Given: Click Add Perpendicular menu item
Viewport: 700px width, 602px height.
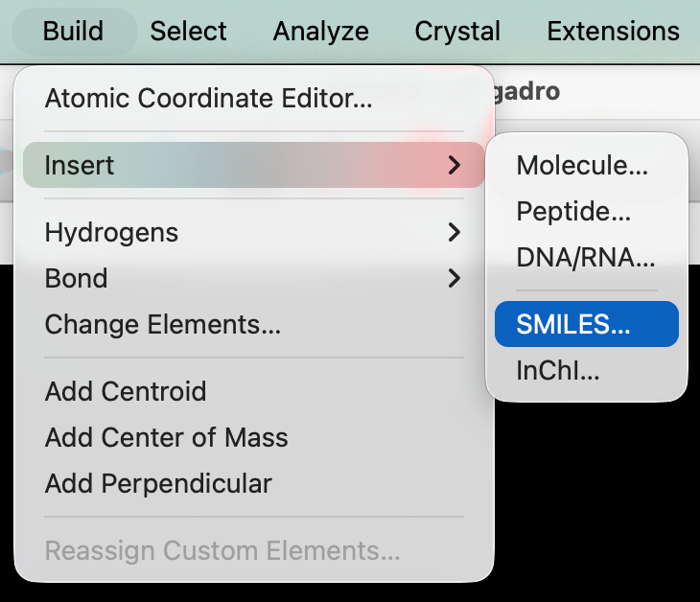Looking at the screenshot, I should click(158, 484).
